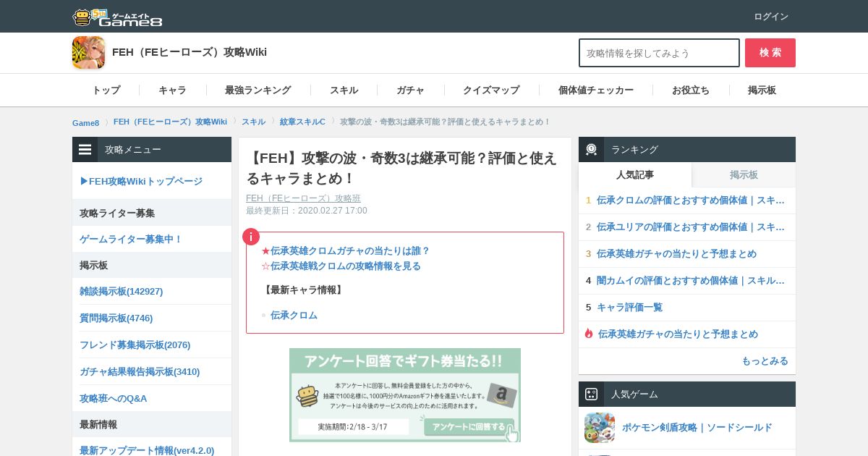The image size is (868, 456).
Task: Open the 伝承クロム character link
Action: click(294, 316)
